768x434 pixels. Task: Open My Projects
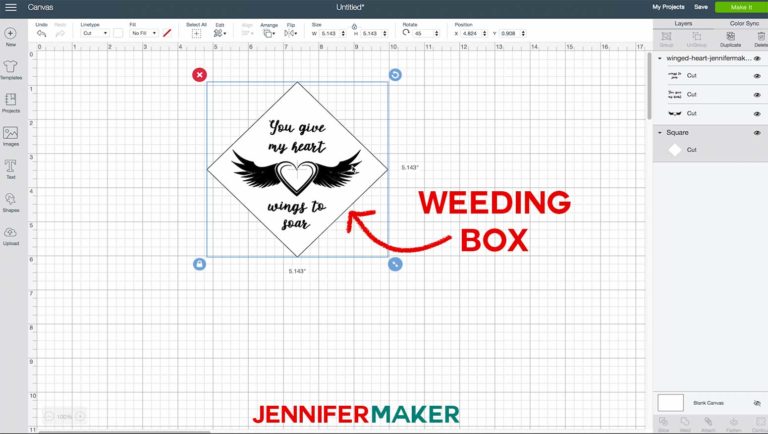point(668,7)
